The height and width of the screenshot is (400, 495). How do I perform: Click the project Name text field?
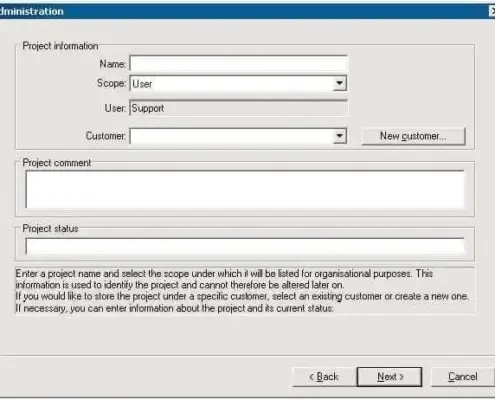[x=238, y=63]
